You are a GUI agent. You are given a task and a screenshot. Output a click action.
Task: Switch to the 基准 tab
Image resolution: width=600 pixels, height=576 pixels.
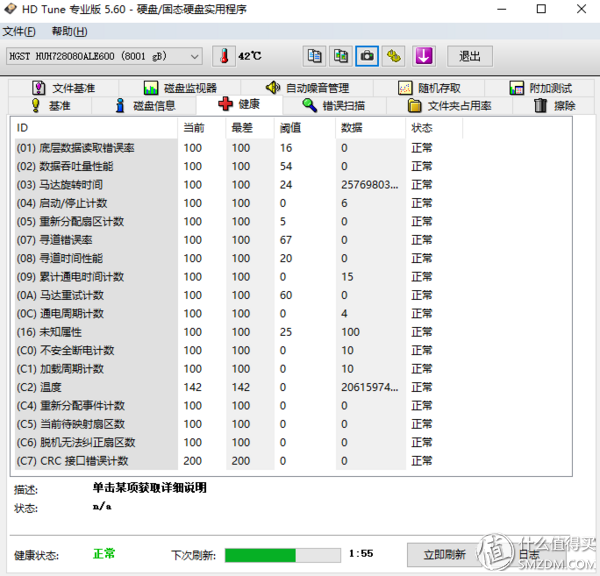pyautogui.click(x=50, y=106)
